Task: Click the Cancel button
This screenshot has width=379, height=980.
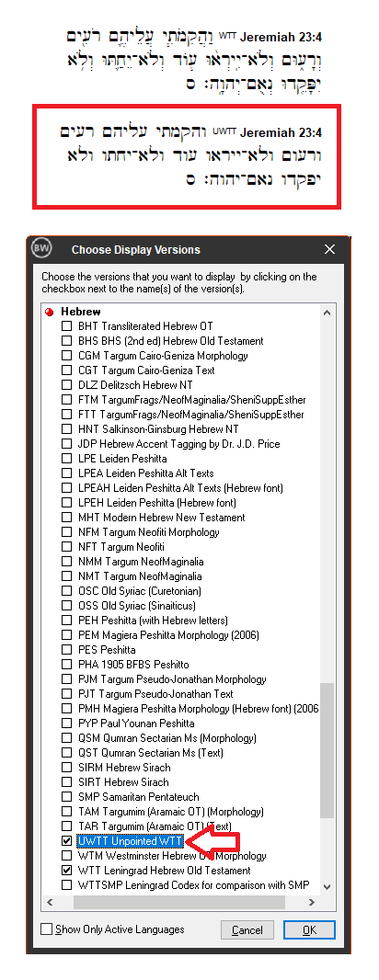Action: pyautogui.click(x=247, y=930)
